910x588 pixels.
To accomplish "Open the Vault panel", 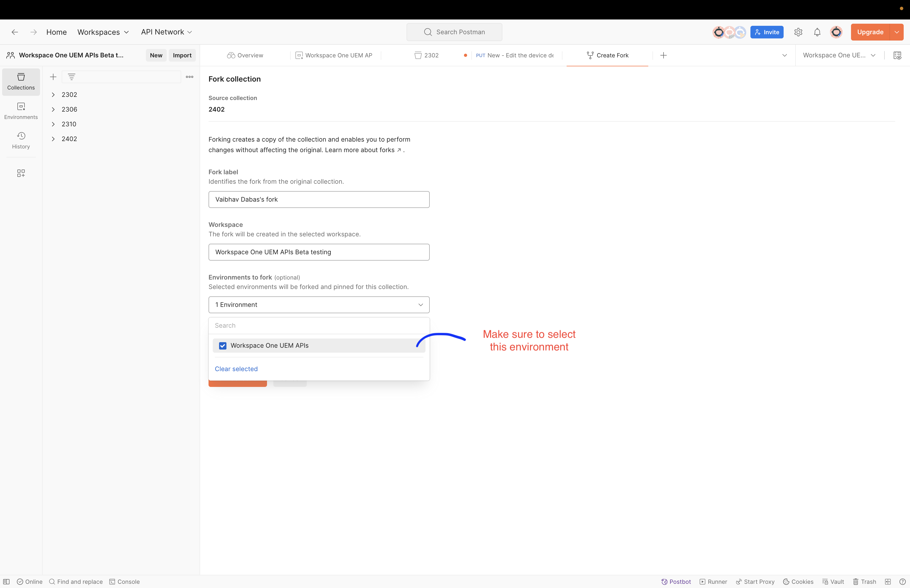I will click(x=833, y=581).
